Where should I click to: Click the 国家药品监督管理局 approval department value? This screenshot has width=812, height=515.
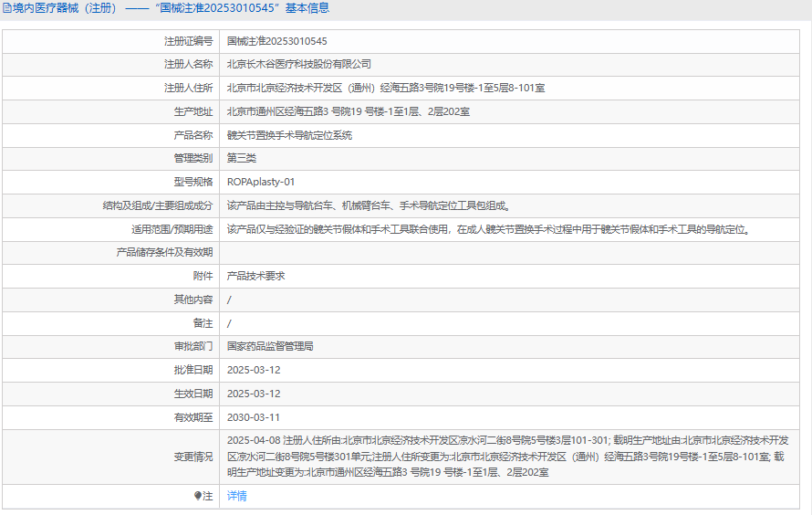click(270, 346)
